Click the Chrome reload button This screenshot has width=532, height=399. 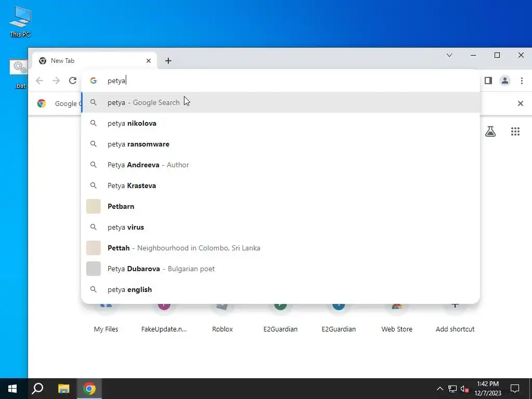click(73, 81)
